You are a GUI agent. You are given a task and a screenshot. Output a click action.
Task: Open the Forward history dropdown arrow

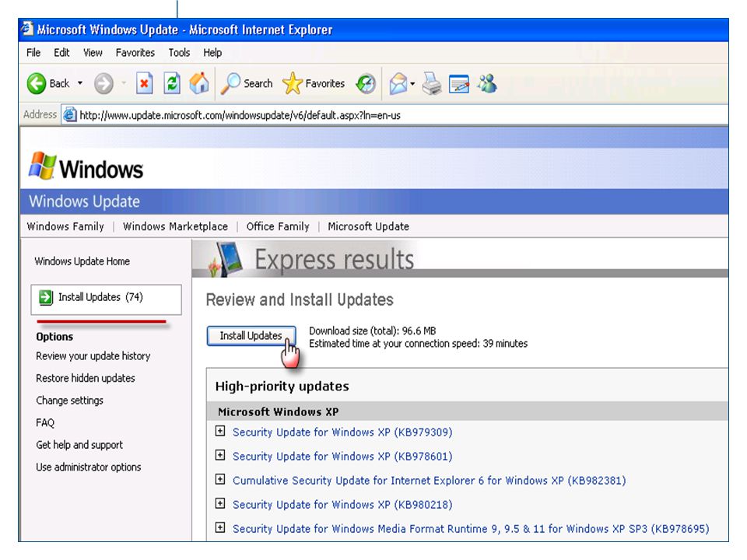click(124, 83)
